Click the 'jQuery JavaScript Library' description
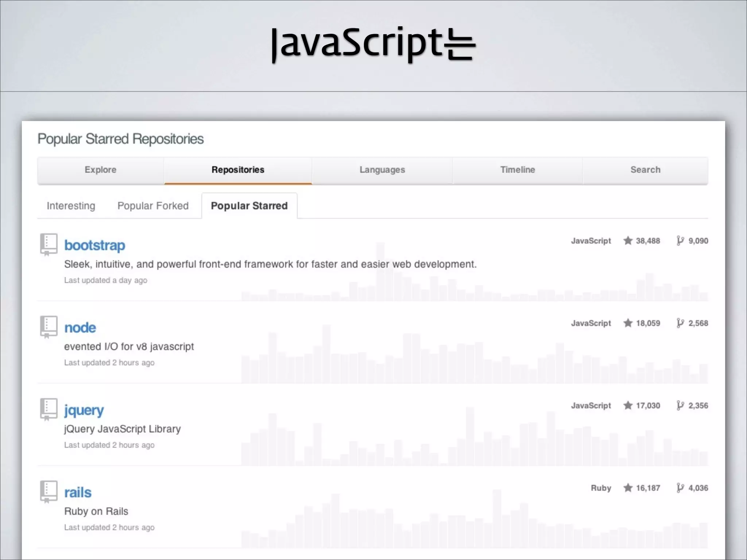The height and width of the screenshot is (560, 747). coord(122,429)
